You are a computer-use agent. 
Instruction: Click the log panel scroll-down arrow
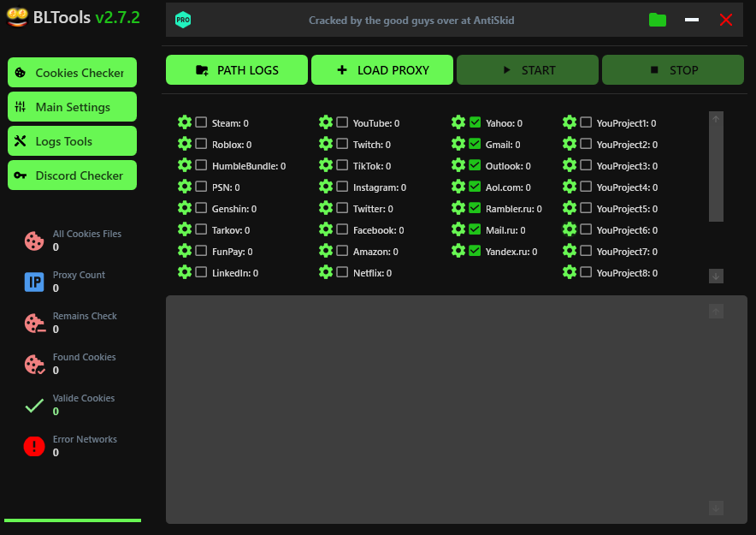(716, 508)
